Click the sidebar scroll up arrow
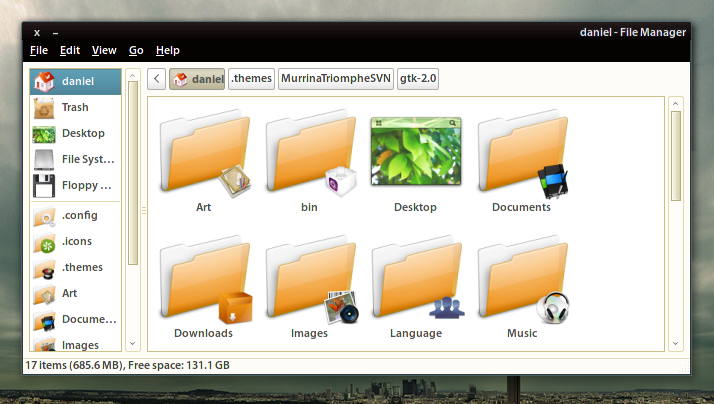This screenshot has height=404, width=714. 133,75
